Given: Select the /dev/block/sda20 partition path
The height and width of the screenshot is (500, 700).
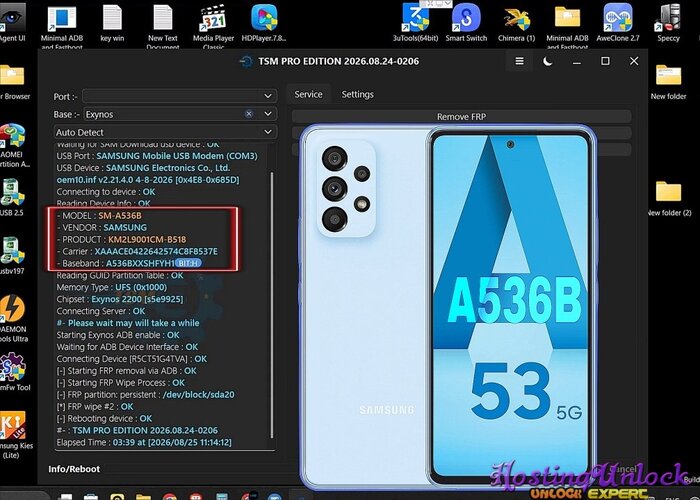Looking at the screenshot, I should [x=199, y=395].
